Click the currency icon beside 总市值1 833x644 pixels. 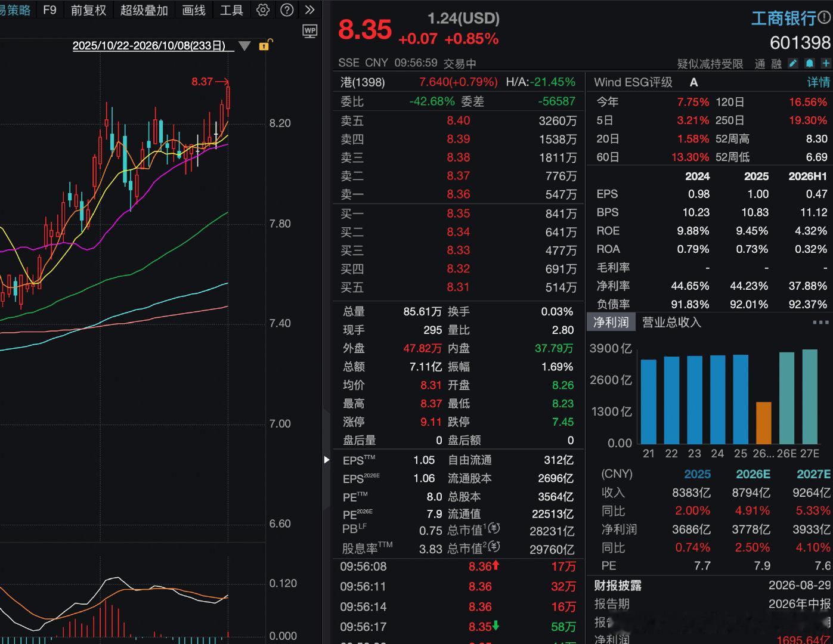494,529
